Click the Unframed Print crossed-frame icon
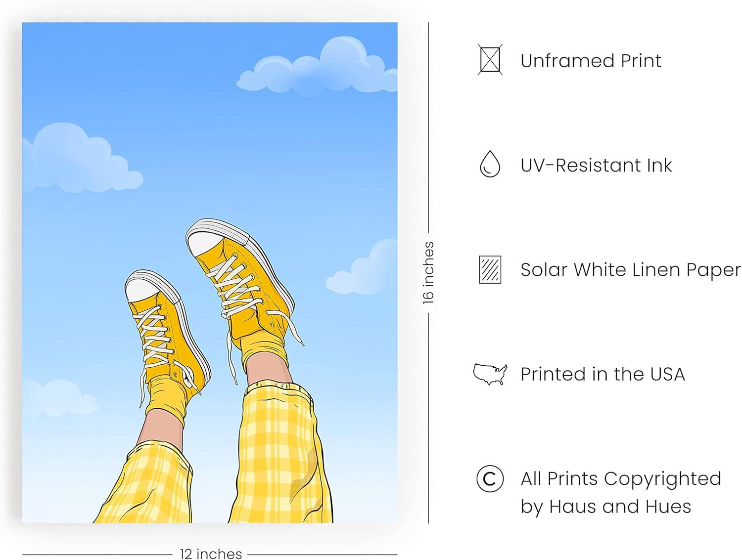Image resolution: width=742 pixels, height=560 pixels. (490, 60)
